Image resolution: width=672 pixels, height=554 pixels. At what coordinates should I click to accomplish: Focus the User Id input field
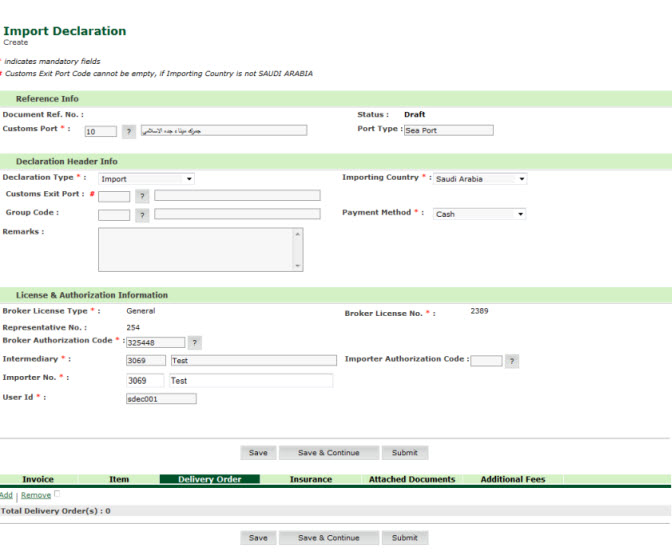pyautogui.click(x=161, y=398)
